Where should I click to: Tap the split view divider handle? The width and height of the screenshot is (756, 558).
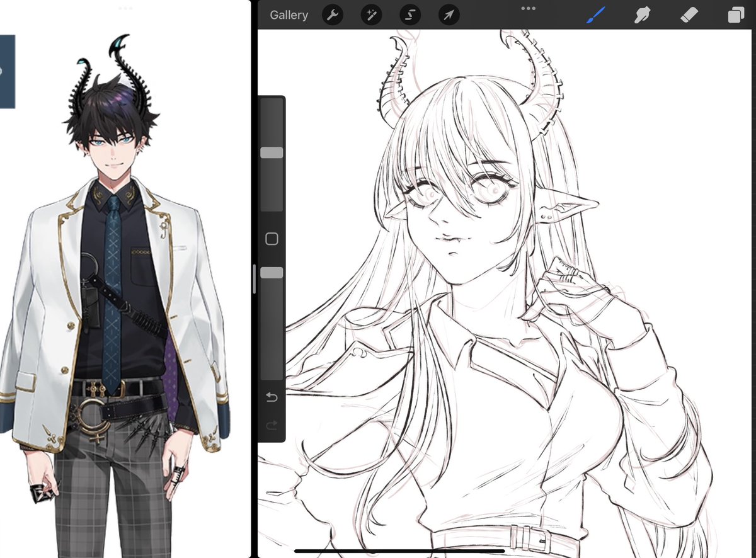pyautogui.click(x=255, y=279)
